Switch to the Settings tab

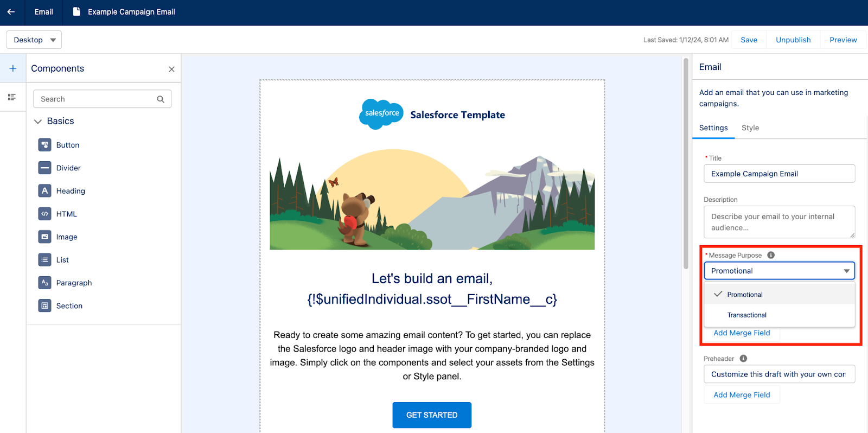(713, 128)
